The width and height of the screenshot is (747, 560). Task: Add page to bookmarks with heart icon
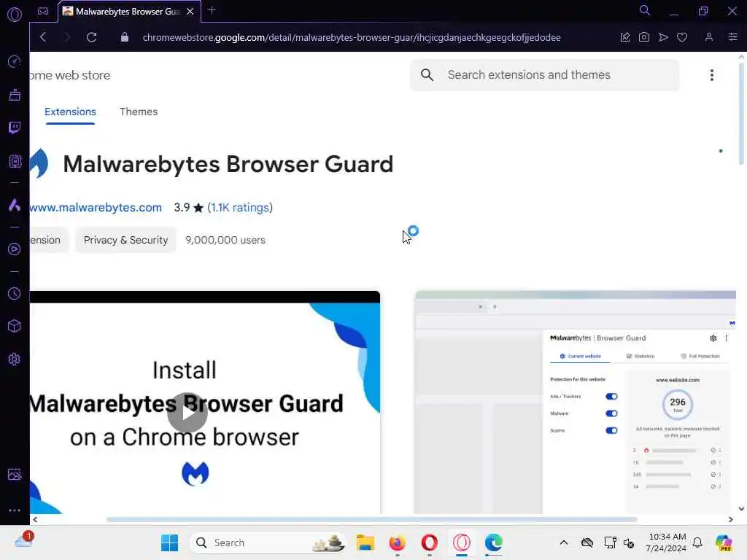click(x=682, y=37)
